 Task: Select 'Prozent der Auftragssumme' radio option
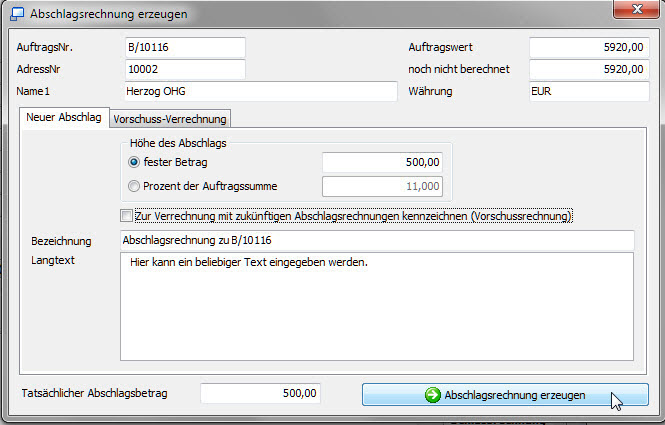(135, 185)
